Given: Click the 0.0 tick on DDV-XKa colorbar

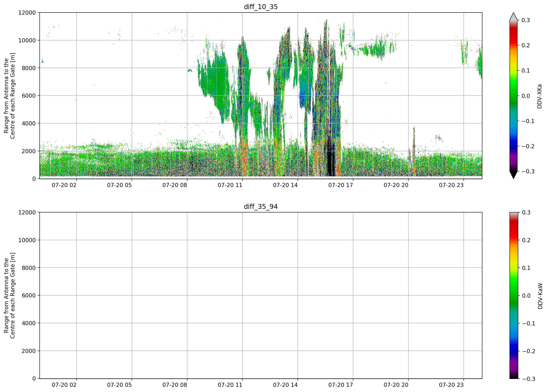Looking at the screenshot, I should [526, 96].
